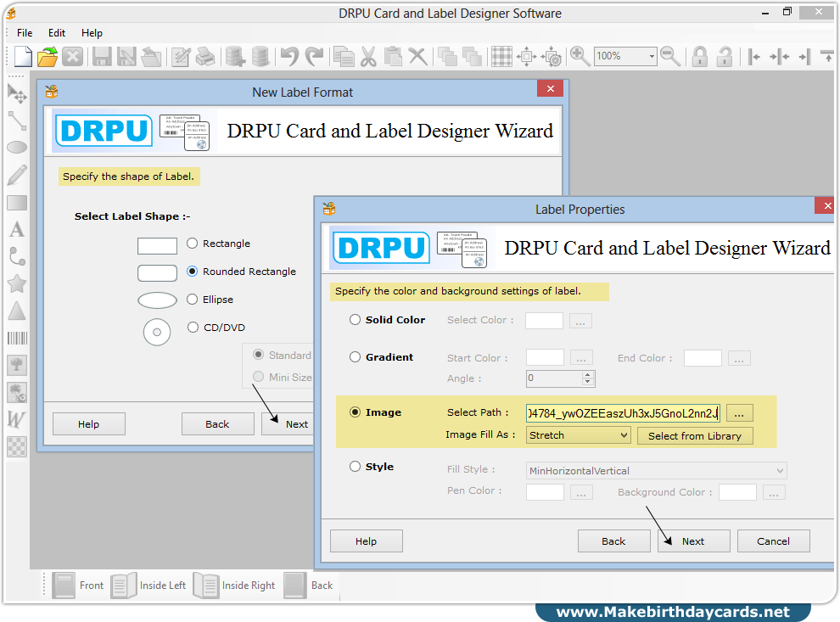Click Next in Label Properties dialog
Image resolution: width=840 pixels, height=622 pixels.
coord(693,541)
